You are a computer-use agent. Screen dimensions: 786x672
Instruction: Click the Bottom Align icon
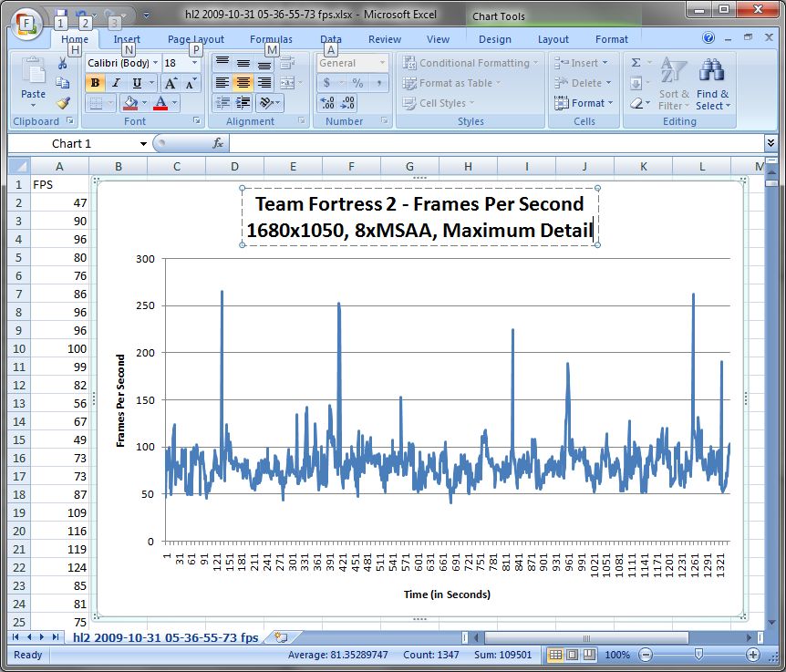point(264,63)
